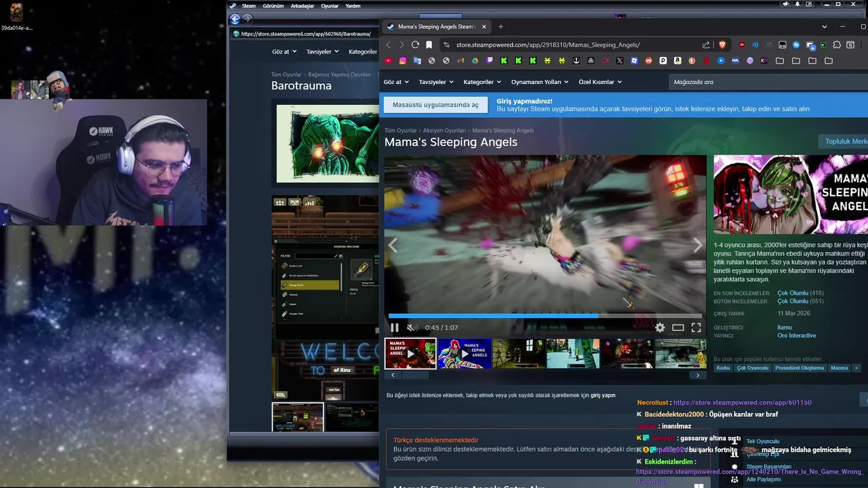Expand Göz at in the Barotrauma window

coord(284,52)
